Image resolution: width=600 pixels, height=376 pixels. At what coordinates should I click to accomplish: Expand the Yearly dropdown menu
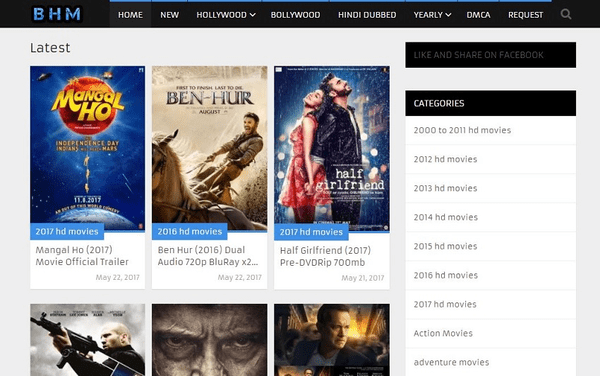pos(432,15)
